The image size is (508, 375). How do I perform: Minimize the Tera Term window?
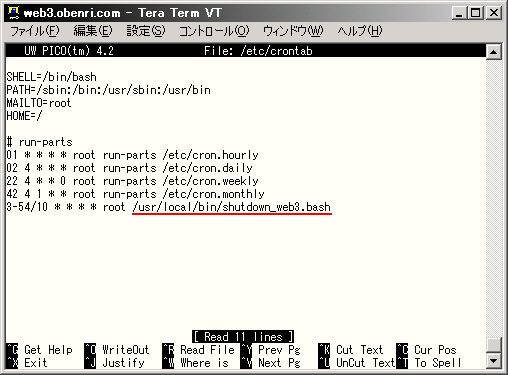459,13
